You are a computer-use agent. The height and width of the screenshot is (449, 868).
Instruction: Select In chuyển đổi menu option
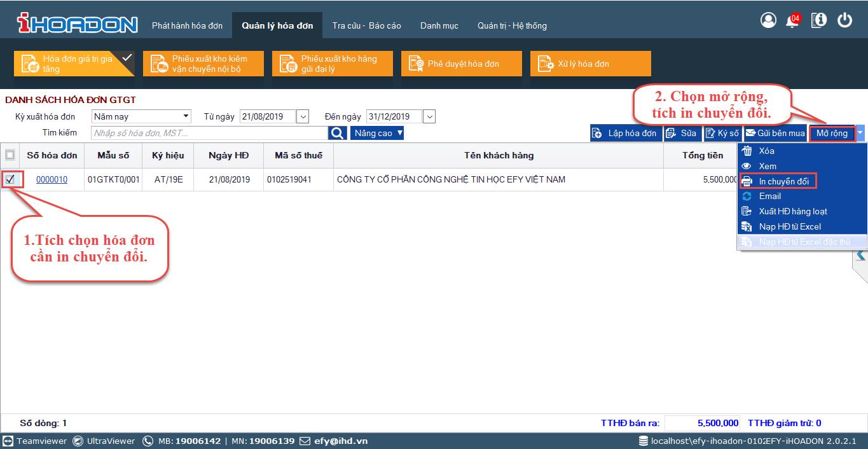783,181
